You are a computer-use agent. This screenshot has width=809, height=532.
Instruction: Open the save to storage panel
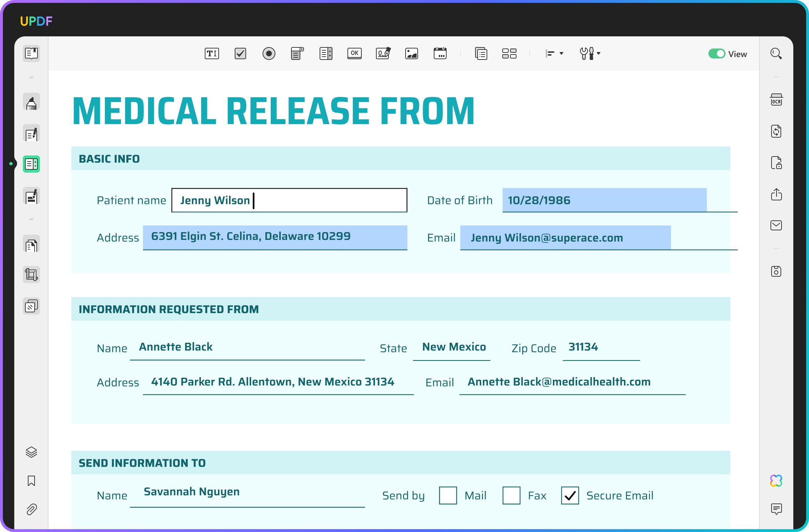pos(777,271)
